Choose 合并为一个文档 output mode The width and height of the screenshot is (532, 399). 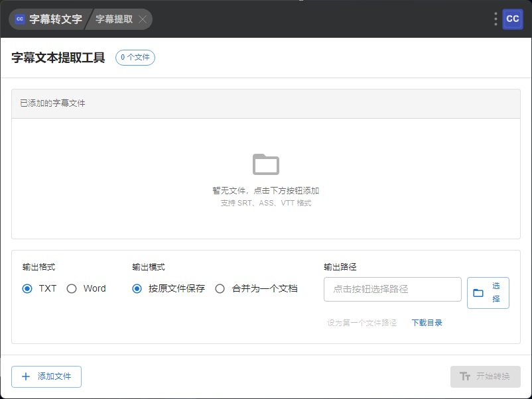click(220, 288)
